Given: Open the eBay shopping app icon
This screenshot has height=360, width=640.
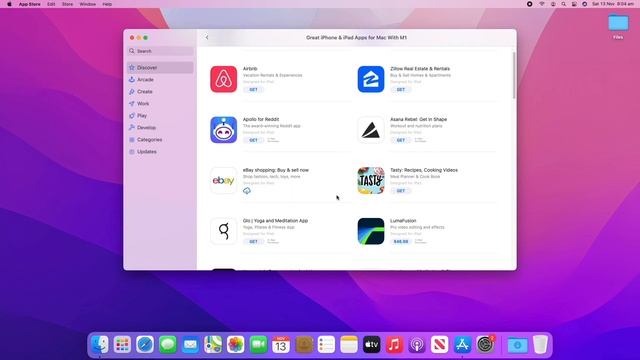Looking at the screenshot, I should coord(223,180).
